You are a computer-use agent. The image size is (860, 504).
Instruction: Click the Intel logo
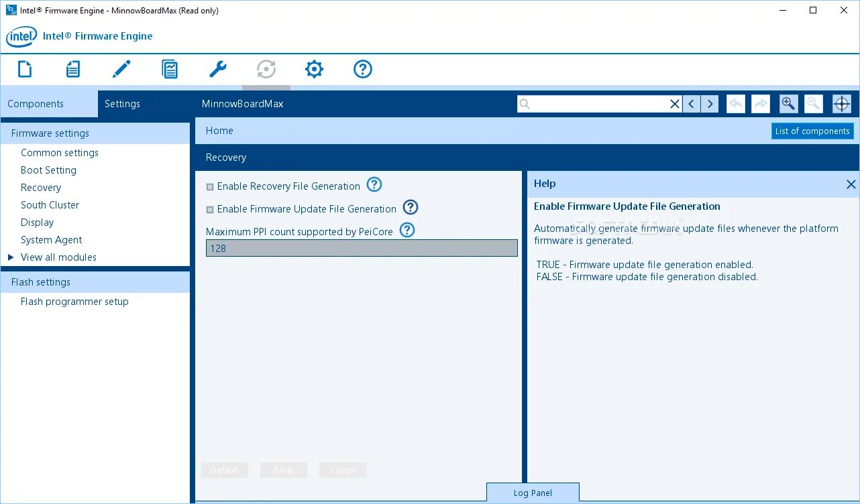pyautogui.click(x=21, y=36)
